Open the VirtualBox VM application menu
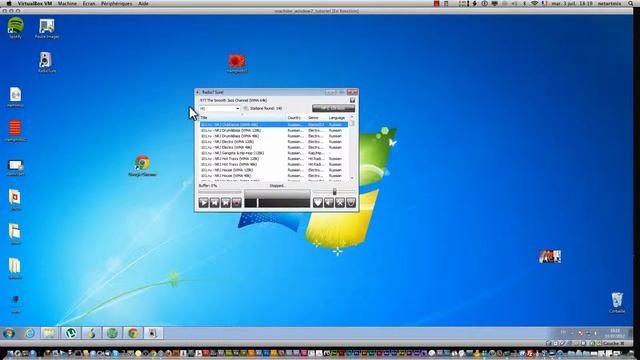 pos(35,3)
